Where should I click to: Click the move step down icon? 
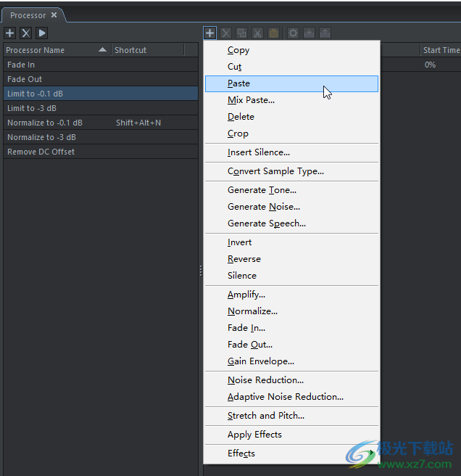click(x=309, y=33)
